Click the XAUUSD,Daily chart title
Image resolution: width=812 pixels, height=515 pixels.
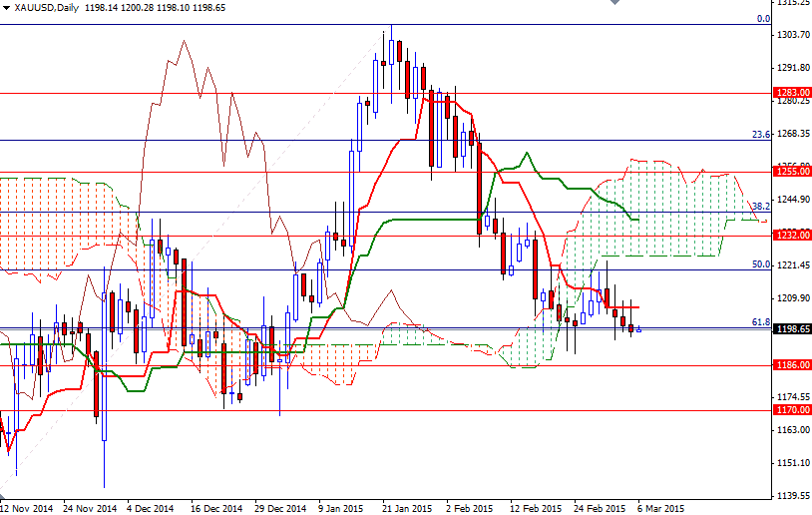48,8
